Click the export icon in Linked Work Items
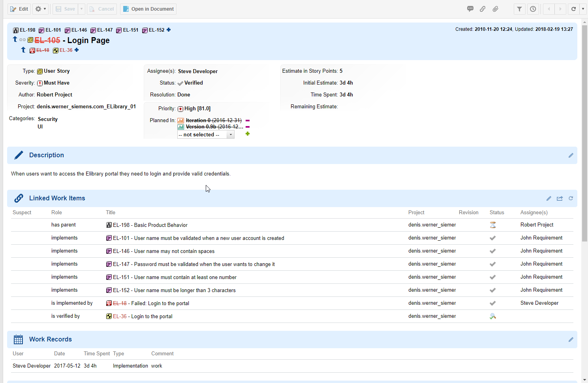 [560, 198]
